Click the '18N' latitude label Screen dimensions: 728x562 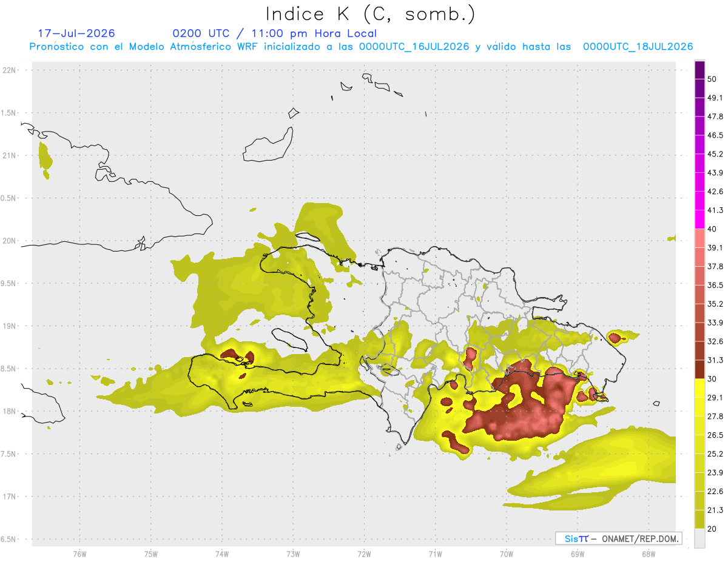[10, 411]
